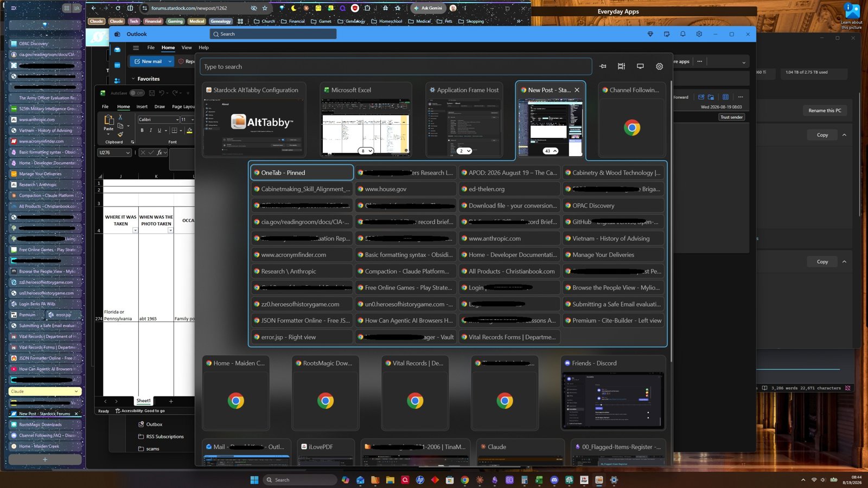The height and width of the screenshot is (488, 868).
Task: Click the Rename this PC button
Action: (x=825, y=111)
